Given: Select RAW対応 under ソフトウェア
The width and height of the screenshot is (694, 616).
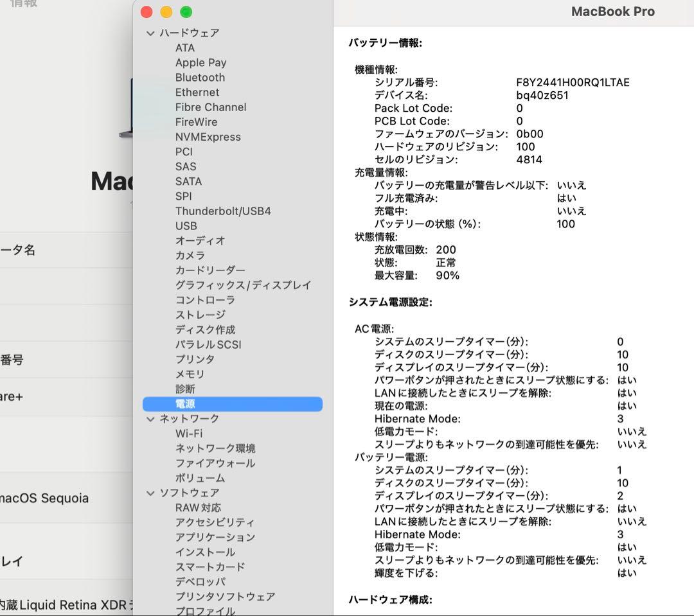Looking at the screenshot, I should click(x=199, y=508).
